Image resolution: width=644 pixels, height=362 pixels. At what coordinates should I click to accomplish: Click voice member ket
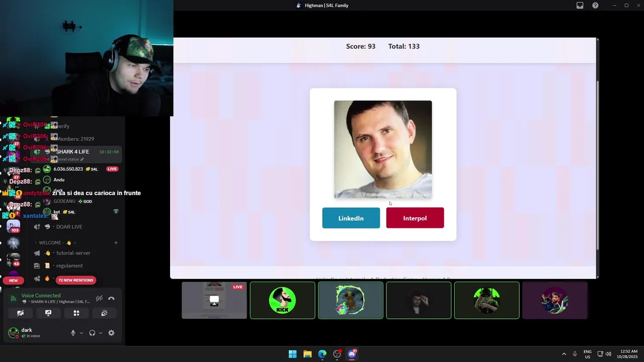point(57,212)
